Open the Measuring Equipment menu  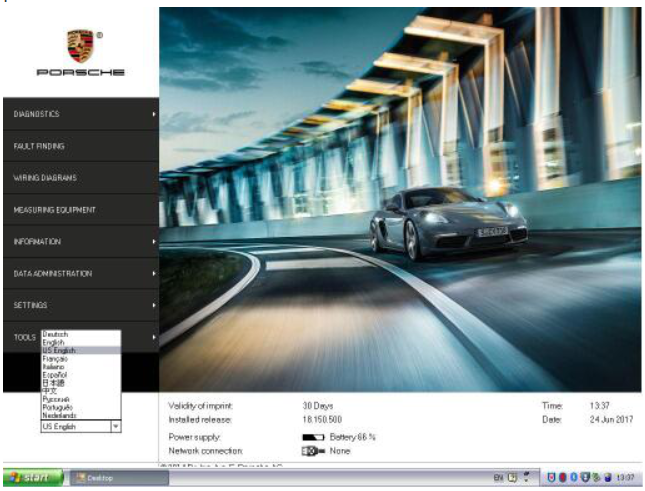click(55, 210)
